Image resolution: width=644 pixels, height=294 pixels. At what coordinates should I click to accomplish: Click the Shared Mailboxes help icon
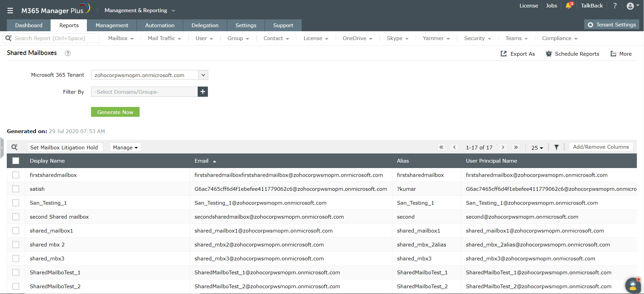[x=68, y=53]
